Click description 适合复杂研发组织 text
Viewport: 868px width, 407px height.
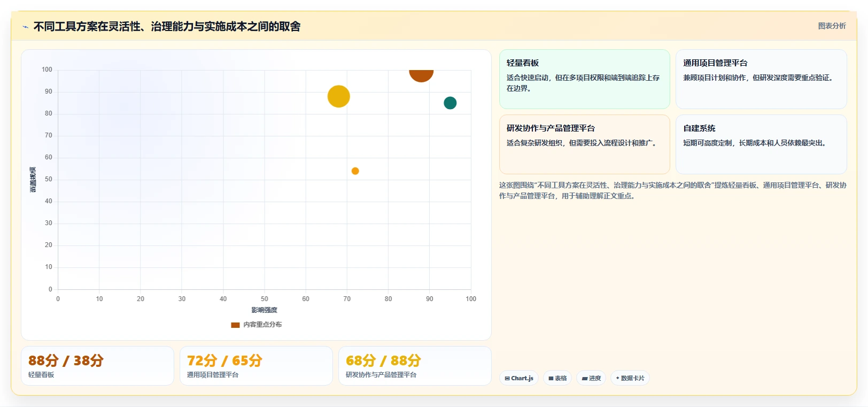pyautogui.click(x=583, y=143)
